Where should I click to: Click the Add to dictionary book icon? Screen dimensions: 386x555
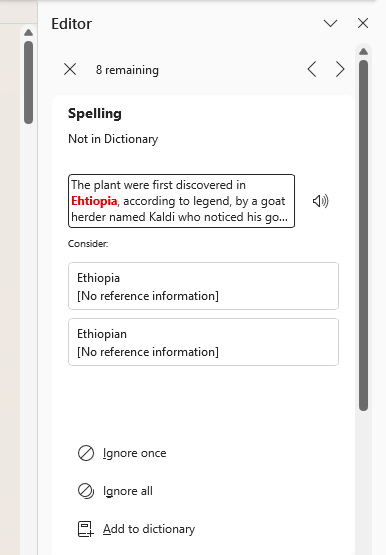point(86,529)
